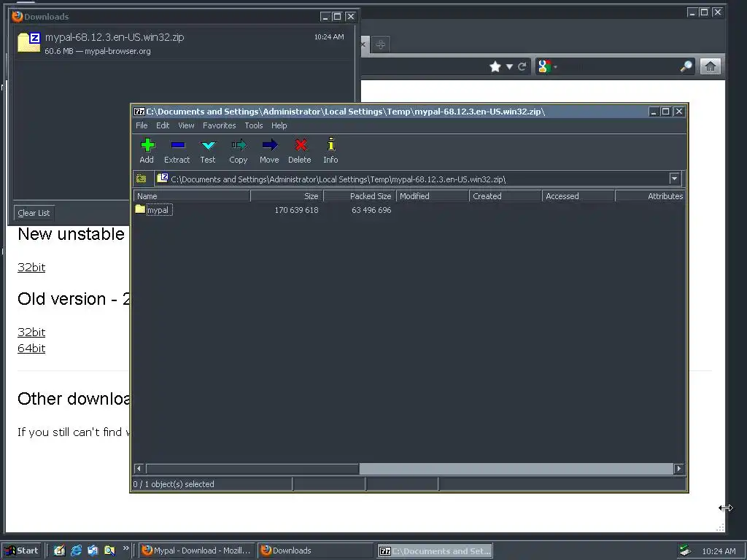Open the Help menu in 7-Zip
Viewport: 747px width, 560px height.
click(x=279, y=125)
